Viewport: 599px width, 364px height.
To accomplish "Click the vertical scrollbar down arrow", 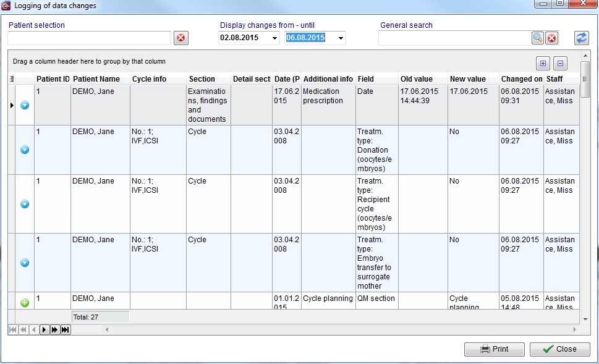I will tap(585, 320).
